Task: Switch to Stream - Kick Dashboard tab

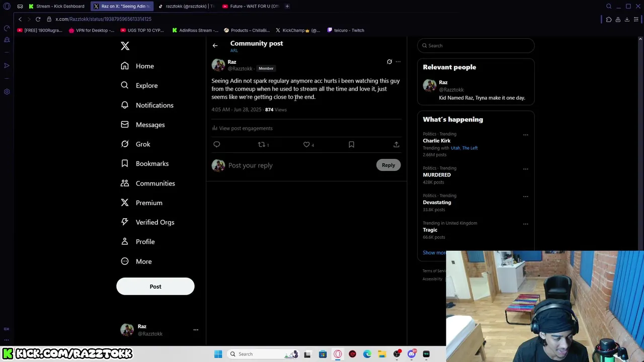Action: (x=57, y=6)
